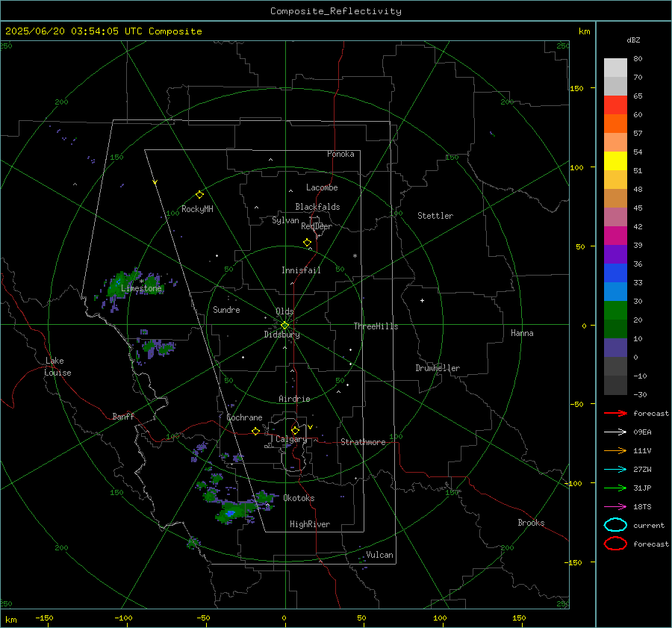Screen dimensions: 672x628
Task: Click the asterisk marker east of Innisfail
Action: [x=355, y=256]
